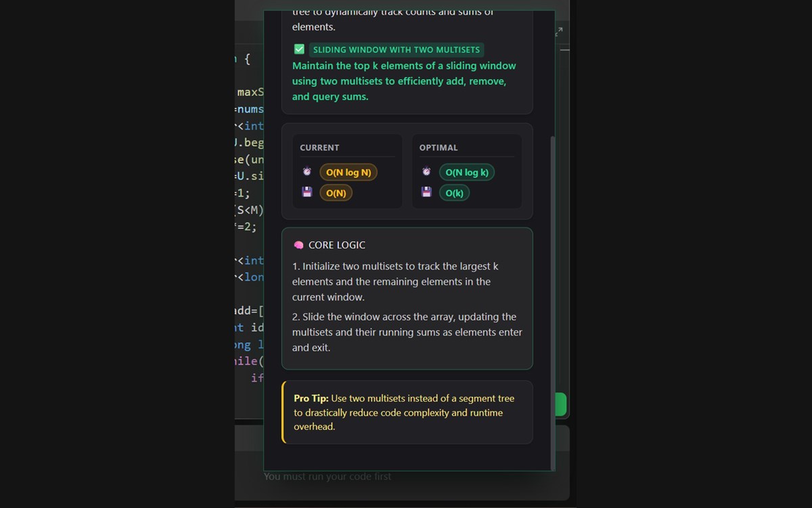
Task: Click the O(N log k) optimal time badge
Action: click(467, 172)
